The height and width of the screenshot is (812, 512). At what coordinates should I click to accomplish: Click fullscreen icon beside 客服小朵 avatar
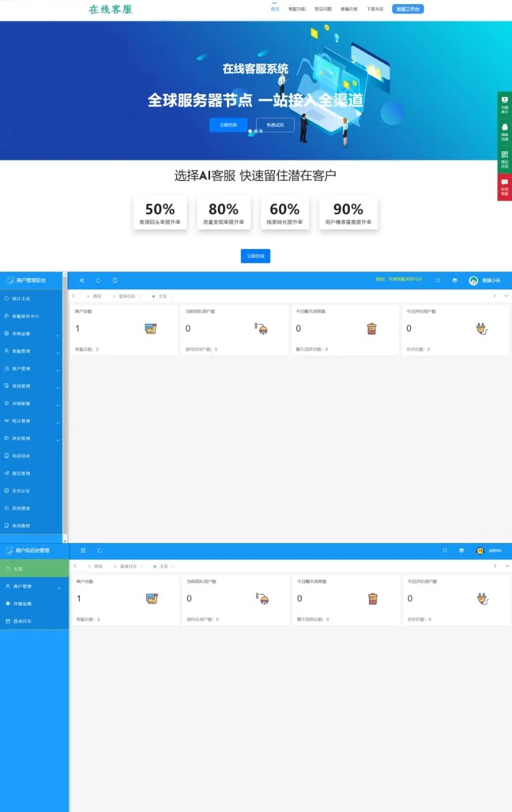pos(438,281)
